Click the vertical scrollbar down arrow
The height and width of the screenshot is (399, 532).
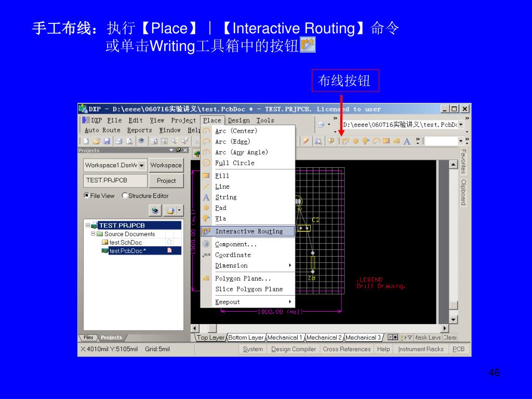click(453, 320)
